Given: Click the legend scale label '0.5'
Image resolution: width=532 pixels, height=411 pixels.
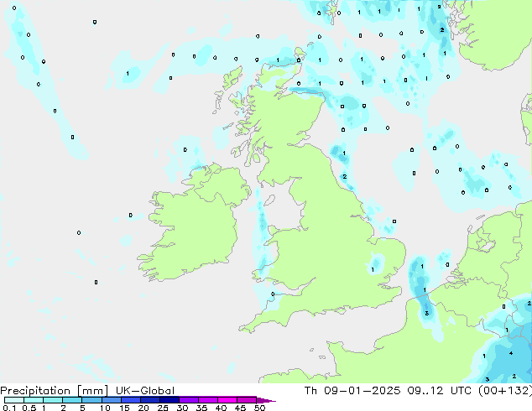Looking at the screenshot, I should pyautogui.click(x=29, y=408).
